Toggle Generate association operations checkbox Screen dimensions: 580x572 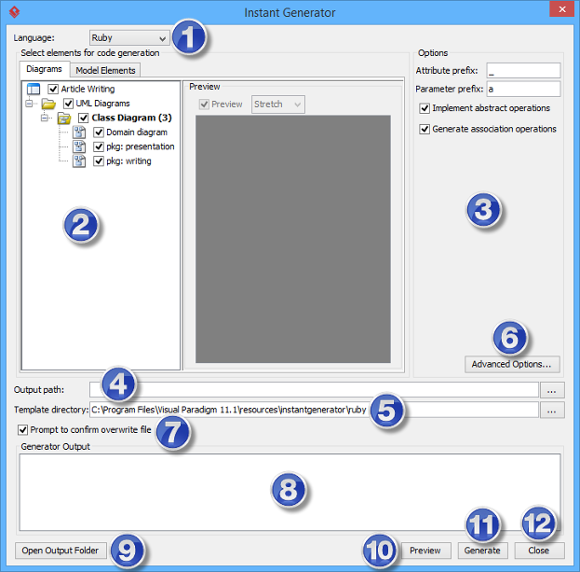point(424,129)
